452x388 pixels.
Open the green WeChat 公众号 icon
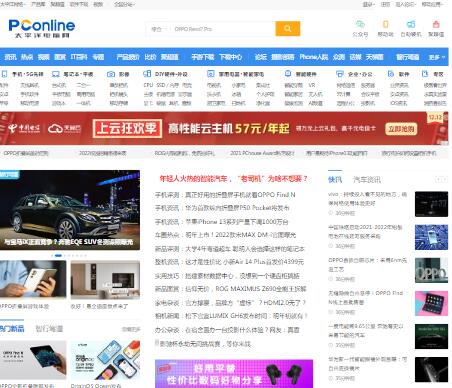coord(360,24)
